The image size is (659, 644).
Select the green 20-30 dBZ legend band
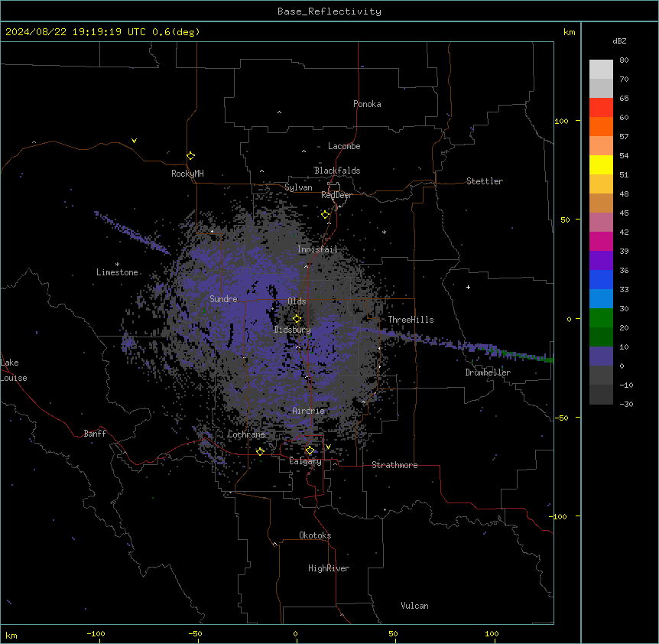point(601,318)
